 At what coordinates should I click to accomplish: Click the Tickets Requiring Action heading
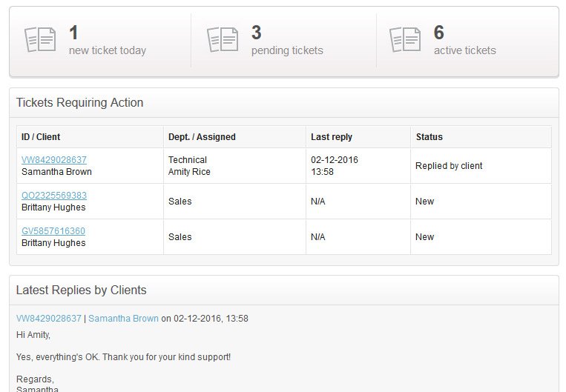(x=80, y=103)
